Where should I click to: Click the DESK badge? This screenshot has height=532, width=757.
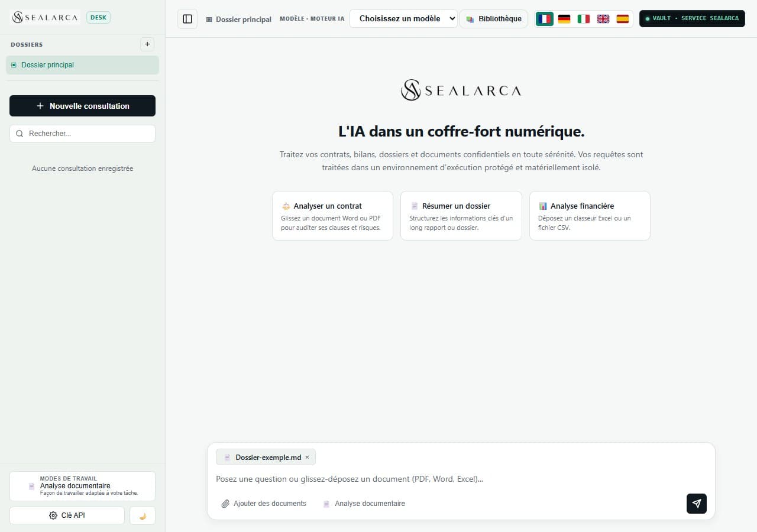(x=98, y=17)
